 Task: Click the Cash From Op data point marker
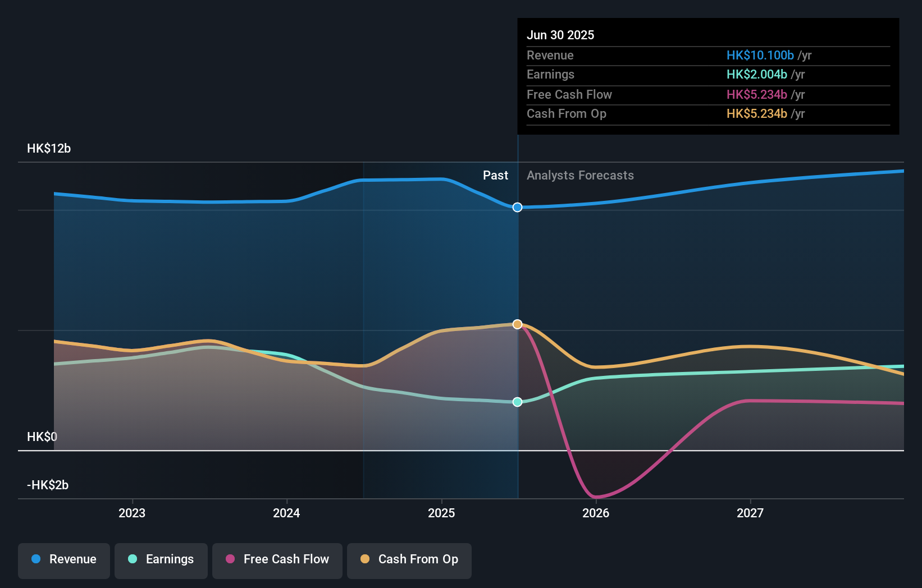coord(518,324)
